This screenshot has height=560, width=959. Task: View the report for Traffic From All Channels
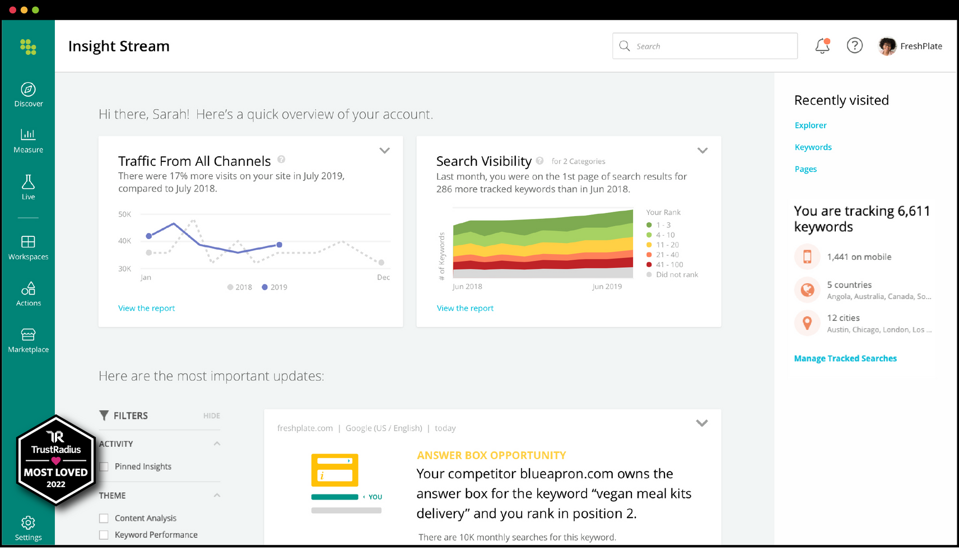tap(147, 308)
